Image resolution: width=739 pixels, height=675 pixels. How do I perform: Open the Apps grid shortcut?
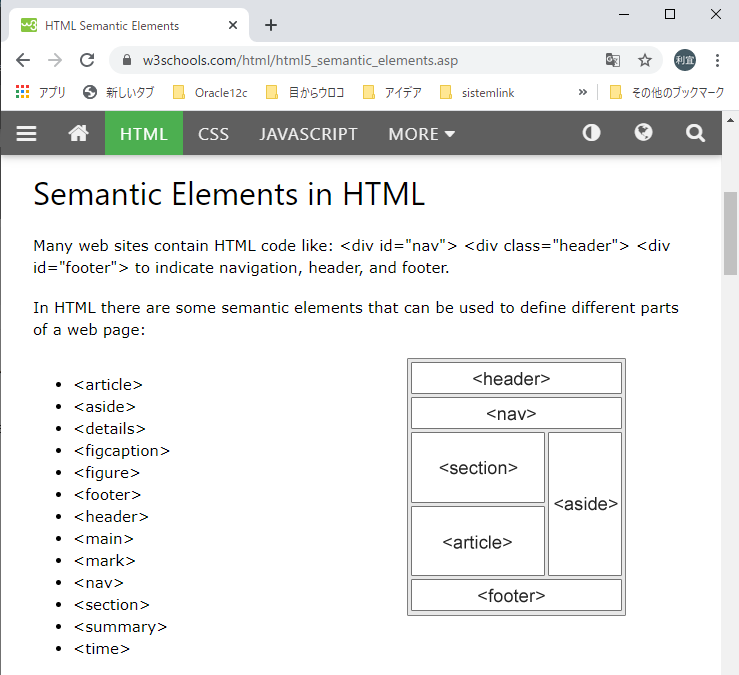tap(41, 92)
